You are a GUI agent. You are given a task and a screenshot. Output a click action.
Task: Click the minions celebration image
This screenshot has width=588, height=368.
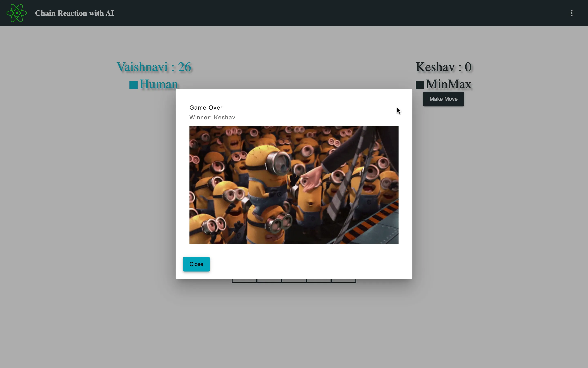(294, 185)
